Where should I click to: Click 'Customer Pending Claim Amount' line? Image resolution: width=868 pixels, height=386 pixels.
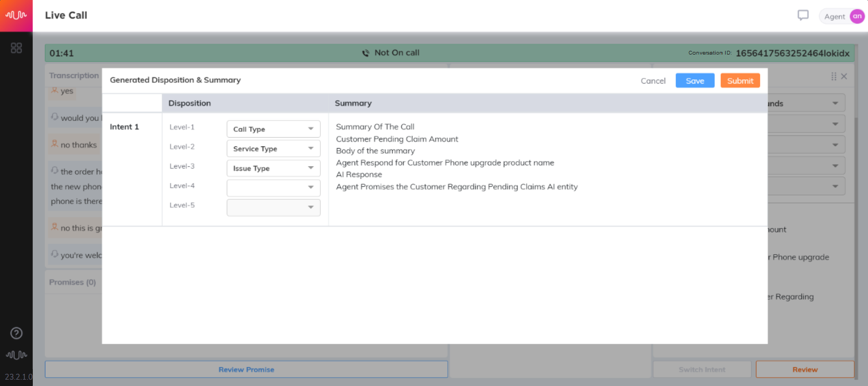coord(397,139)
